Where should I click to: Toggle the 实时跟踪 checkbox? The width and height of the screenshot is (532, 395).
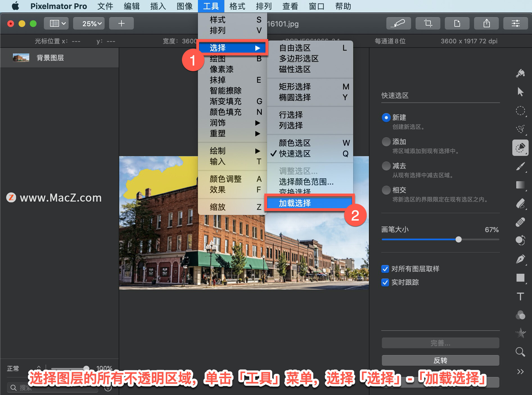click(385, 282)
